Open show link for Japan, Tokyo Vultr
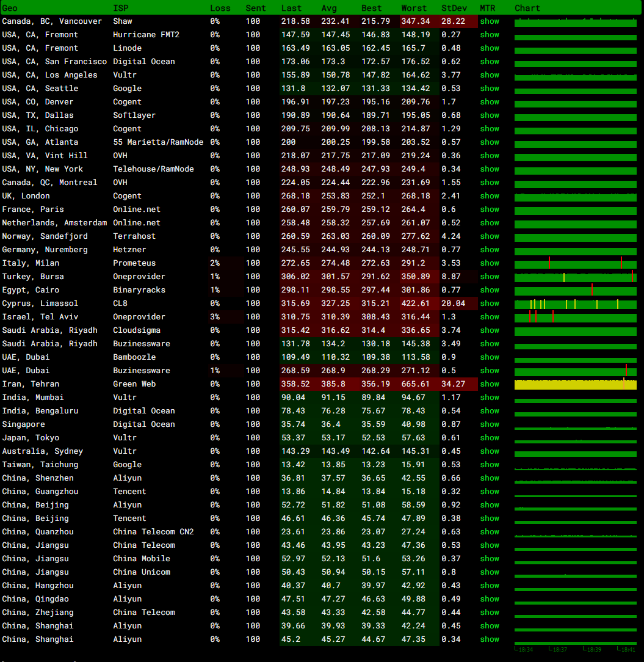This screenshot has width=644, height=662. coord(489,438)
